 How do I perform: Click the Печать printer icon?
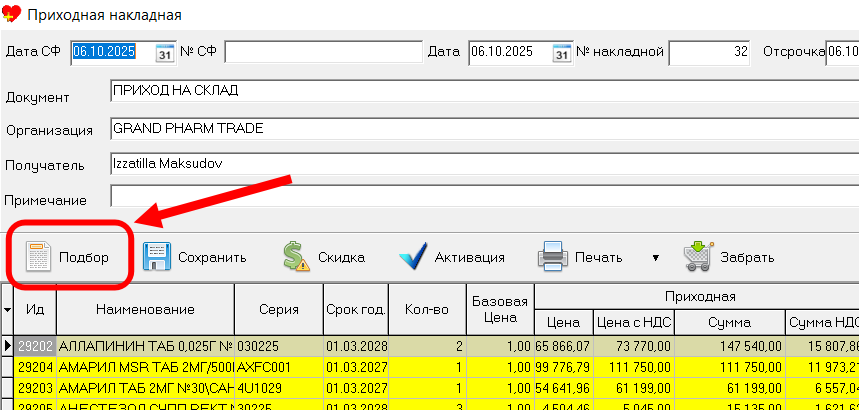553,257
